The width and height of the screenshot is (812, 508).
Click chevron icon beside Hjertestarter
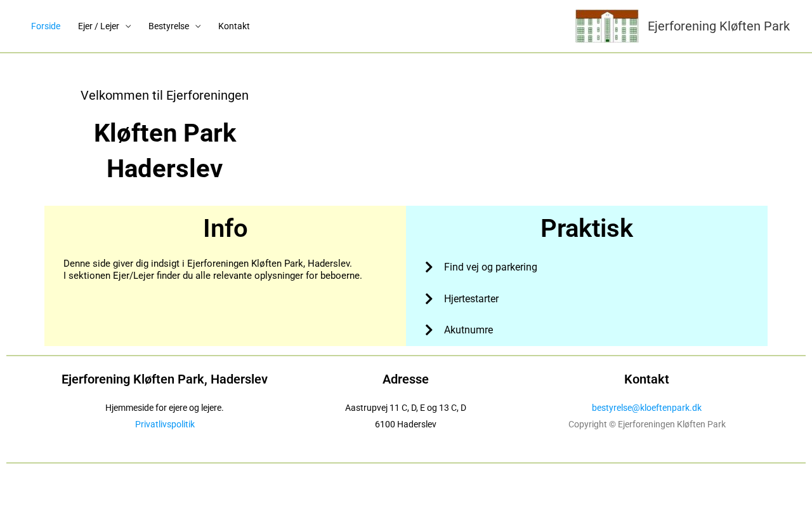429,299
